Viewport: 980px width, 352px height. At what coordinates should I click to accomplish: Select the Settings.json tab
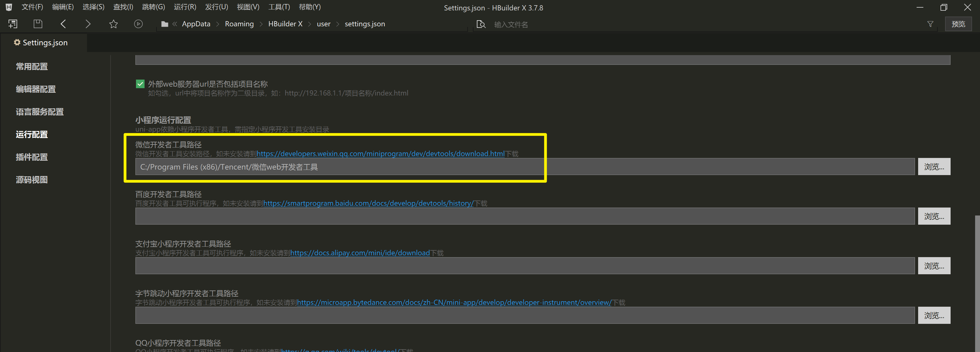pos(43,43)
